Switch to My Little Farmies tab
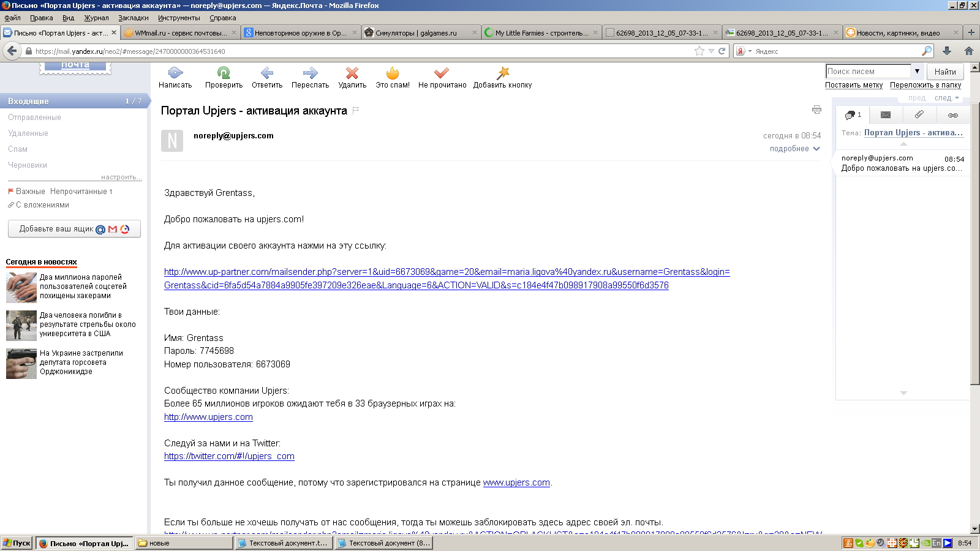The image size is (980, 551). (x=541, y=33)
